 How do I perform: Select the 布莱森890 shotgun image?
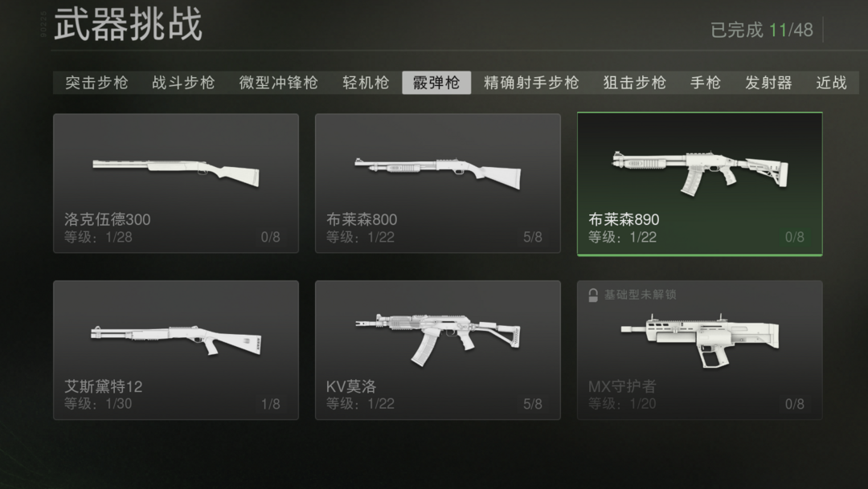click(700, 173)
